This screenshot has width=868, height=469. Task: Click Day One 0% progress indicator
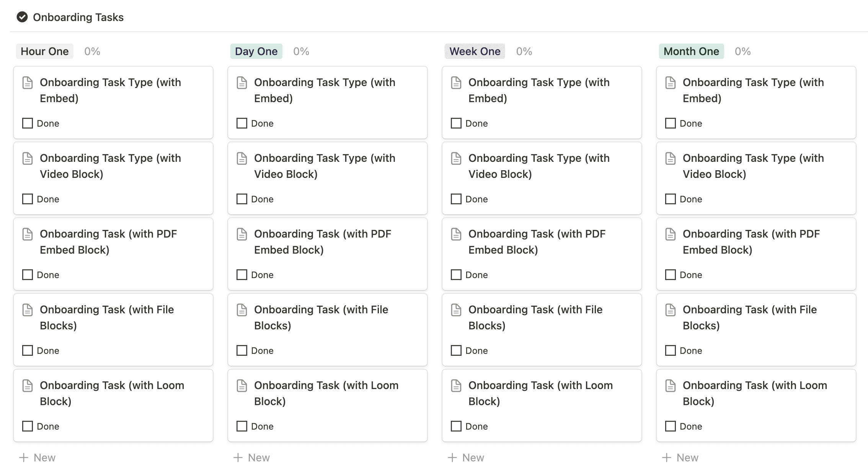point(301,51)
